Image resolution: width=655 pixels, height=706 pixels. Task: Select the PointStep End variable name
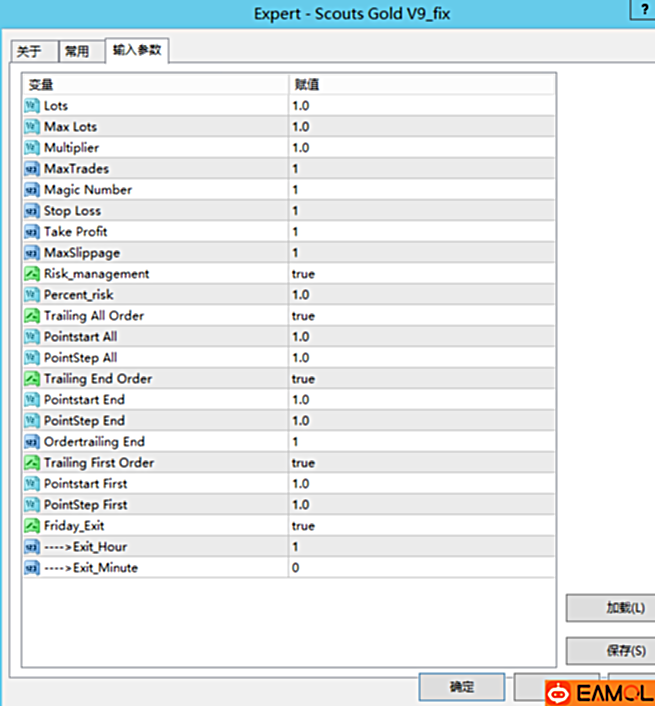pyautogui.click(x=84, y=421)
